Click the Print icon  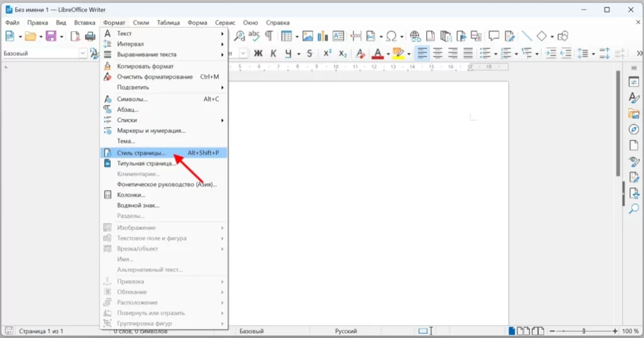90,36
